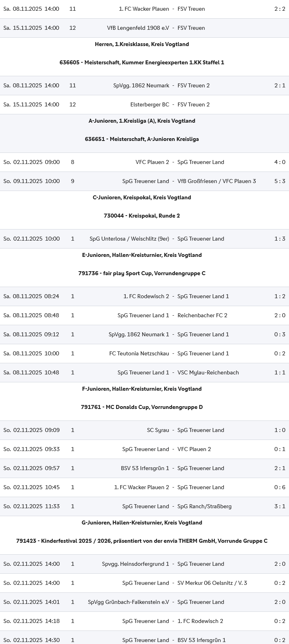This screenshot has width=289, height=644.
Task: Click the Herren, 1.Kreisklasse, Kreis Vogtland heading
Action: tap(142, 44)
